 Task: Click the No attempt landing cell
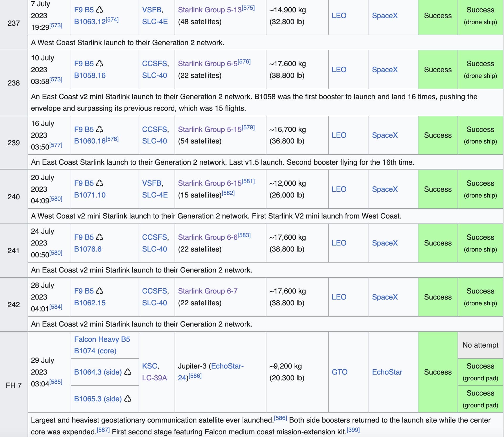pos(480,345)
